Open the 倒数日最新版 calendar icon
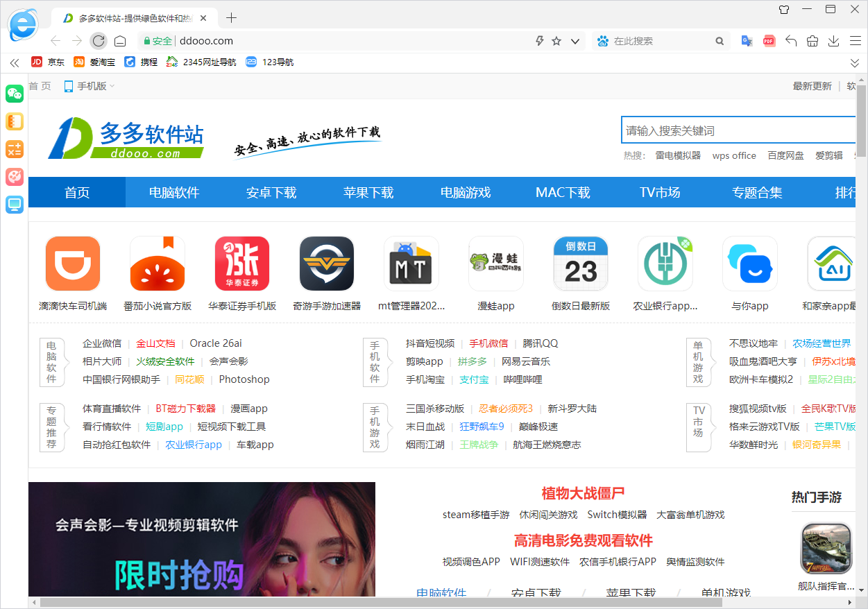 tap(581, 264)
